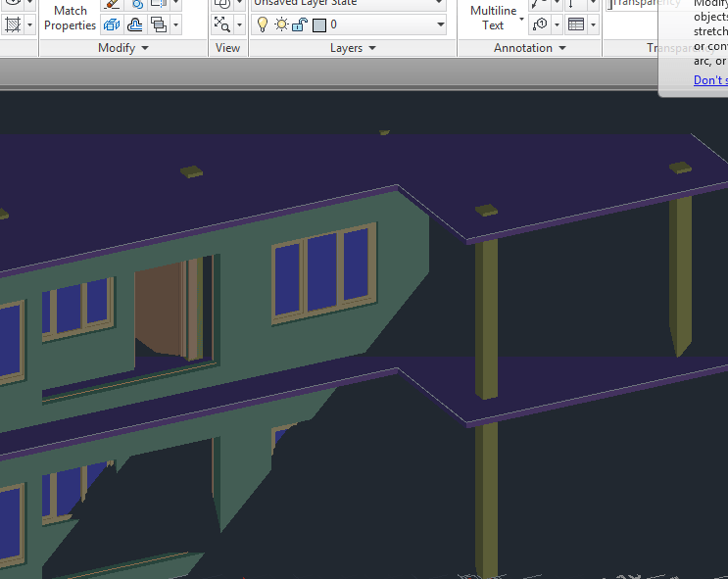Click the "Don't s…" tooltip link
The width and height of the screenshot is (728, 579).
coord(710,80)
